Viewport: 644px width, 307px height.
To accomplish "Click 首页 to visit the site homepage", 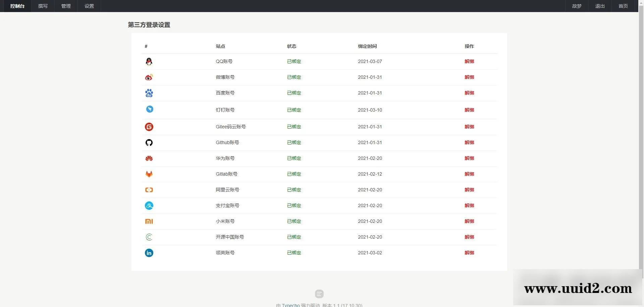I will tap(623, 6).
